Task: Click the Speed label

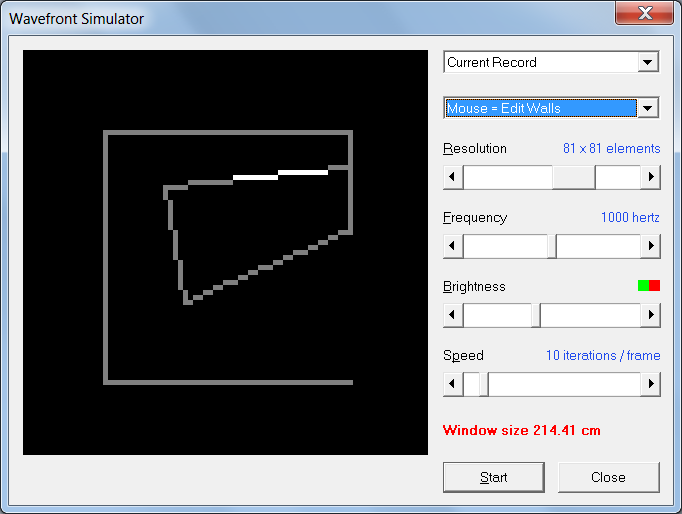Action: (x=463, y=356)
